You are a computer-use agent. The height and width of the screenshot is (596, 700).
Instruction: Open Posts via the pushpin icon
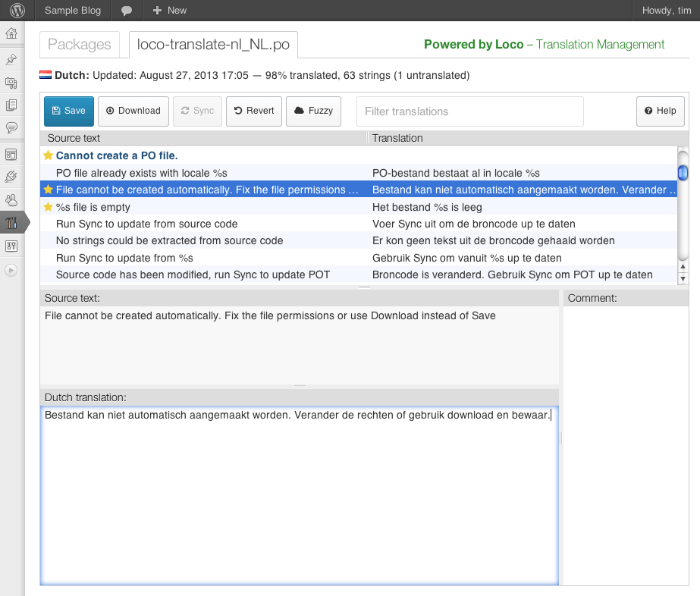11,60
